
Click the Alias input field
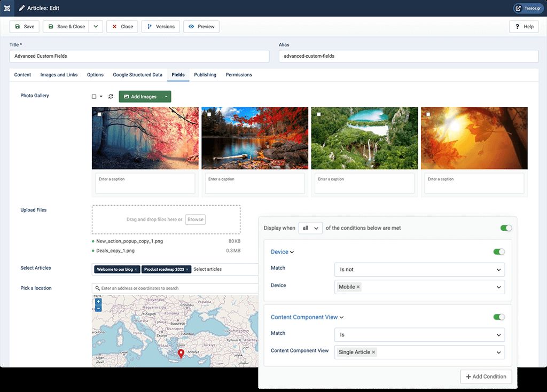pos(409,56)
